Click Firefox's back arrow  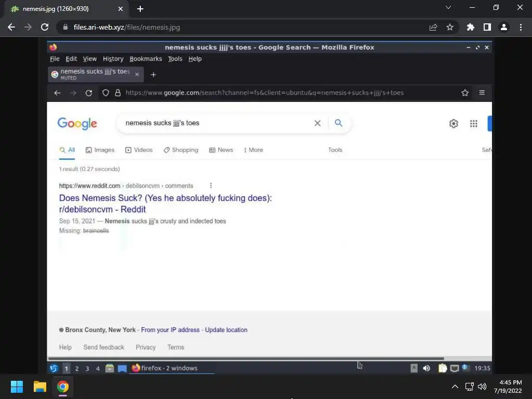point(57,92)
